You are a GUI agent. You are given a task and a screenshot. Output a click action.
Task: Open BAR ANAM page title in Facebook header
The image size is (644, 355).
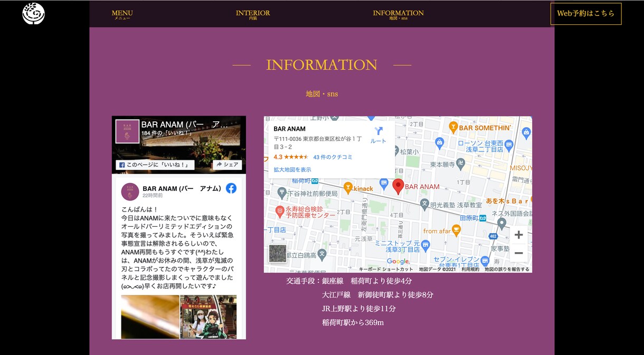tap(185, 124)
